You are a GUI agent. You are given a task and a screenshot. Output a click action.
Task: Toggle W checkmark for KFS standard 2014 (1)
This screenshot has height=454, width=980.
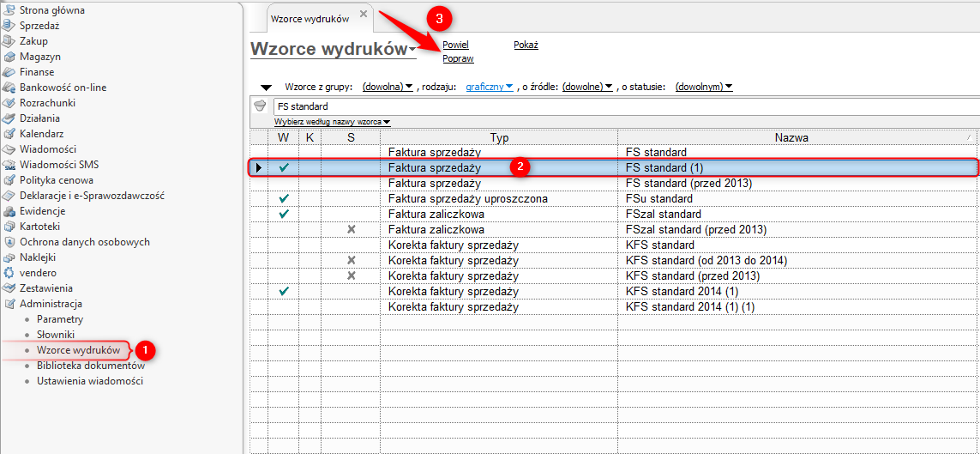click(x=285, y=292)
